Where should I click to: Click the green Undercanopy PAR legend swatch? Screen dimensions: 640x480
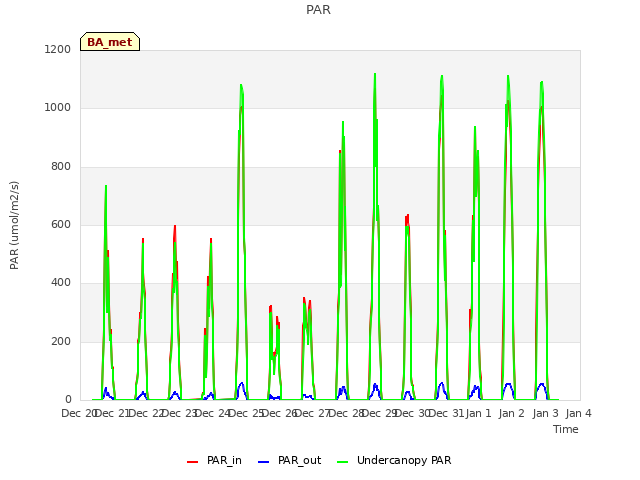coord(343,462)
